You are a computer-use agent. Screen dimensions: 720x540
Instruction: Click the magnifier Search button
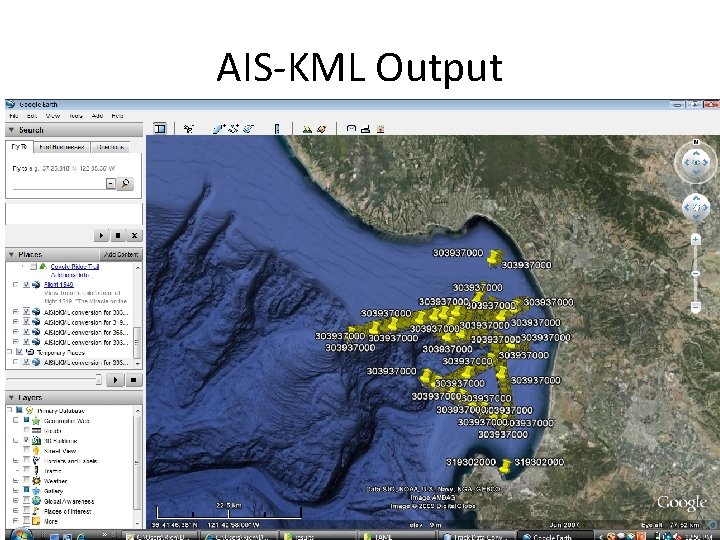[x=125, y=184]
